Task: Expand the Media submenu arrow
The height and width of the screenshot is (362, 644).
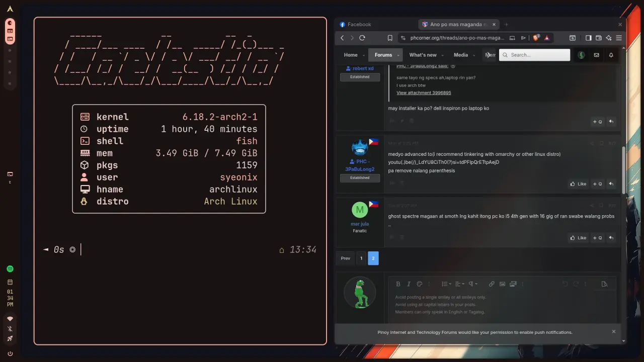Action: click(474, 55)
